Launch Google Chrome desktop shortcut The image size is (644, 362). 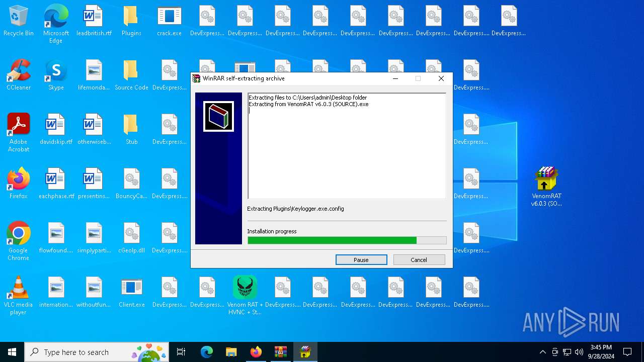(x=19, y=241)
